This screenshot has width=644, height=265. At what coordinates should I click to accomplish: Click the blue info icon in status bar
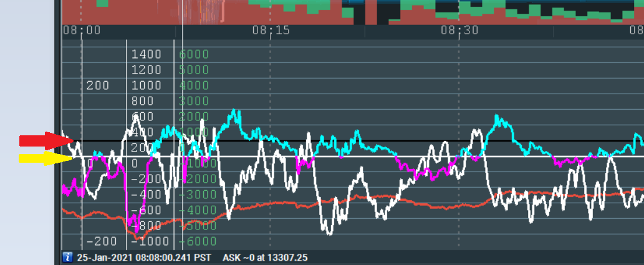click(67, 258)
